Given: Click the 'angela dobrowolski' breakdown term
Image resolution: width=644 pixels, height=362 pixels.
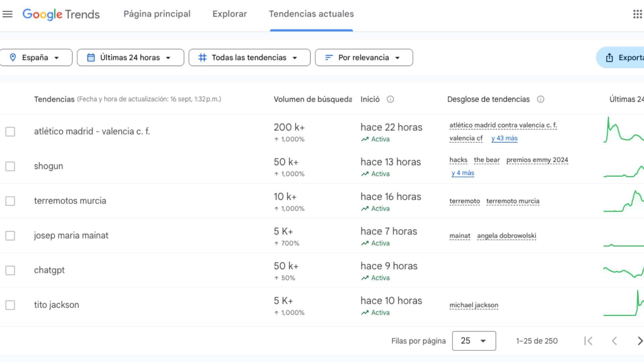Looking at the screenshot, I should point(506,236).
